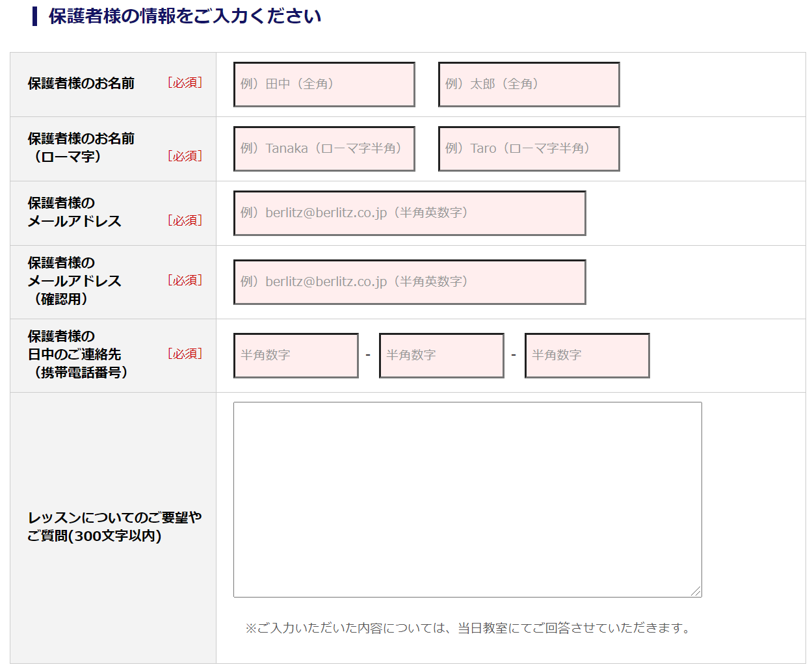Viewport: 812px width, 671px height.
Task: Focus the romaji first name field showing Taro
Action: pos(529,149)
